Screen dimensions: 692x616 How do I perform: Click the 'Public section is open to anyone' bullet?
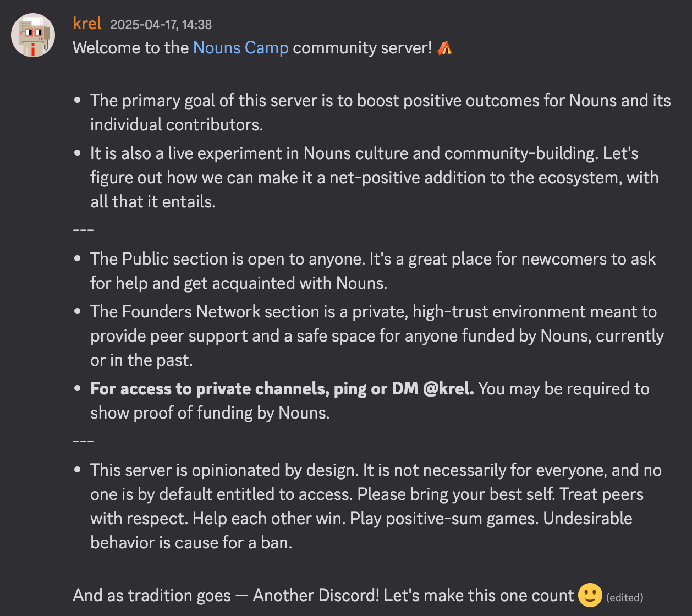(373, 271)
